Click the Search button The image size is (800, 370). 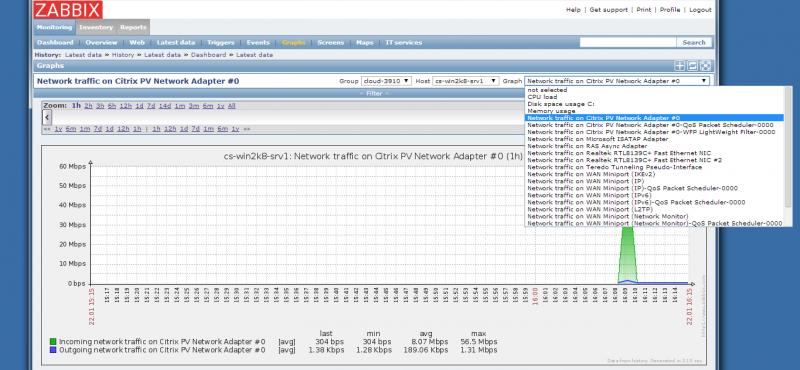click(694, 42)
